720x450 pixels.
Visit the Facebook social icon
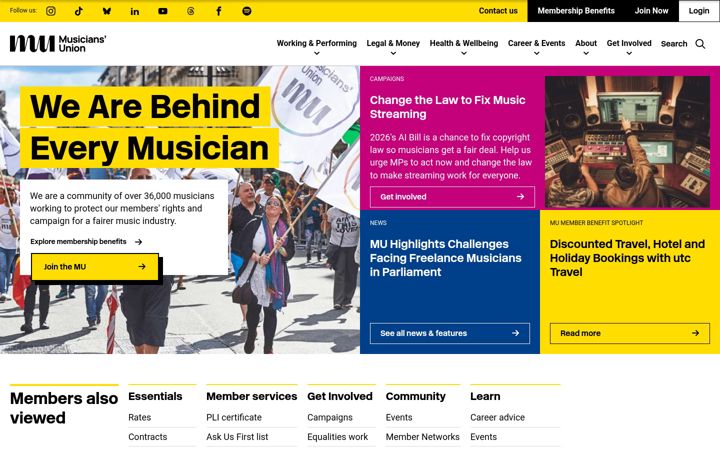click(219, 11)
